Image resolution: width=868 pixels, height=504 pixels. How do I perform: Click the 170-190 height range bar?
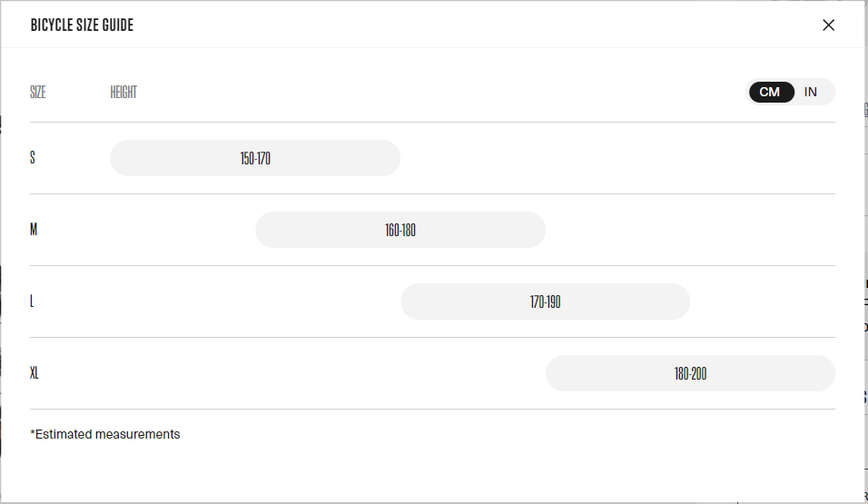[x=546, y=301]
